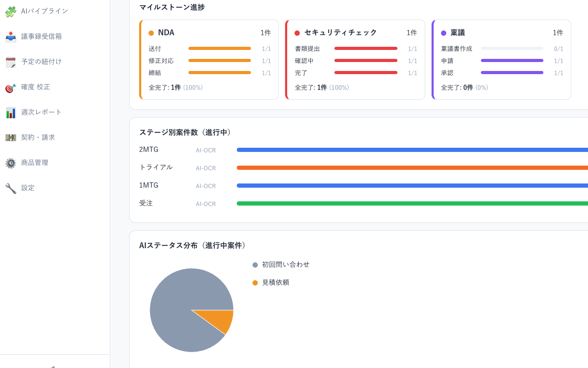
Task: Click the 締結 progress bar
Action: [x=220, y=73]
